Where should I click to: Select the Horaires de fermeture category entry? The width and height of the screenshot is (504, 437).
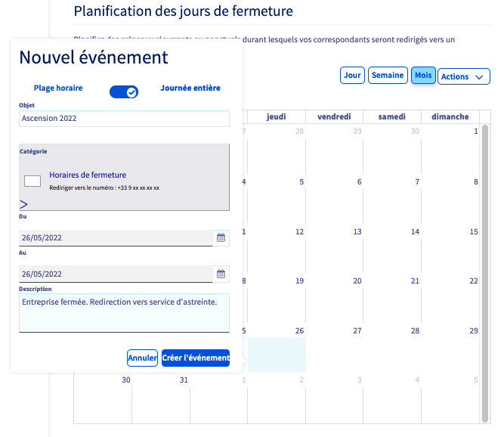[x=88, y=175]
